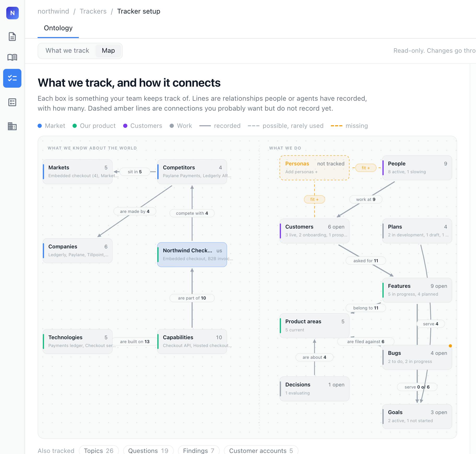The height and width of the screenshot is (454, 476).
Task: Click the orange alert dot on Bugs
Action: pyautogui.click(x=450, y=346)
